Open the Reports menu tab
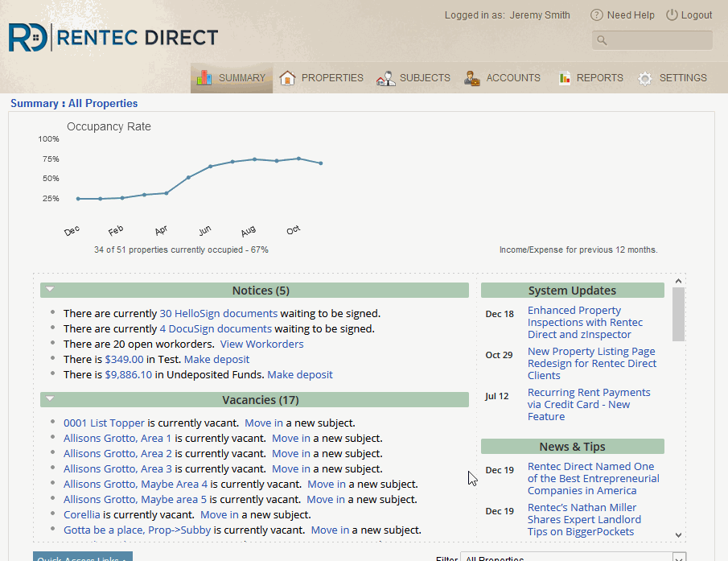The height and width of the screenshot is (561, 728). 599,78
